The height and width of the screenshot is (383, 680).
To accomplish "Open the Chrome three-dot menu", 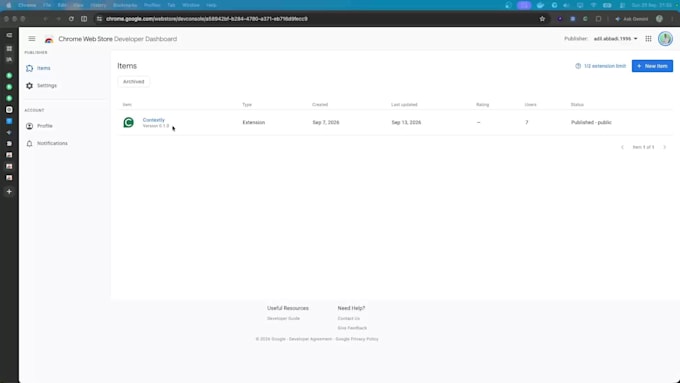I will (x=673, y=19).
